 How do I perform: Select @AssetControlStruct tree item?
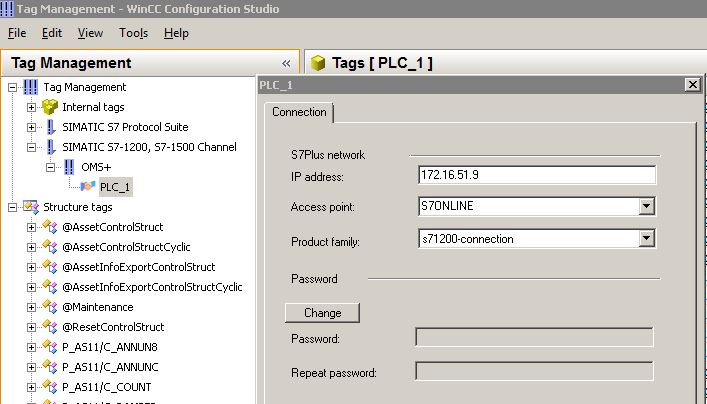coord(113,227)
